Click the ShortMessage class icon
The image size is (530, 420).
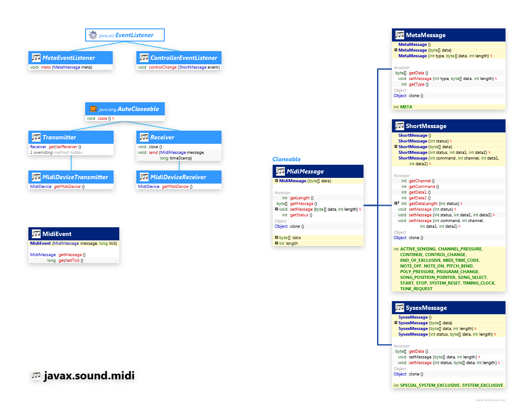point(399,126)
